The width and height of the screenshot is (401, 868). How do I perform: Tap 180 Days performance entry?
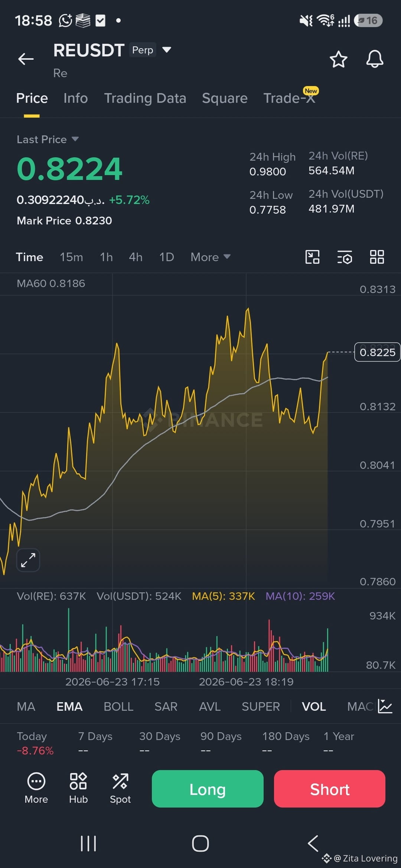pos(286,743)
